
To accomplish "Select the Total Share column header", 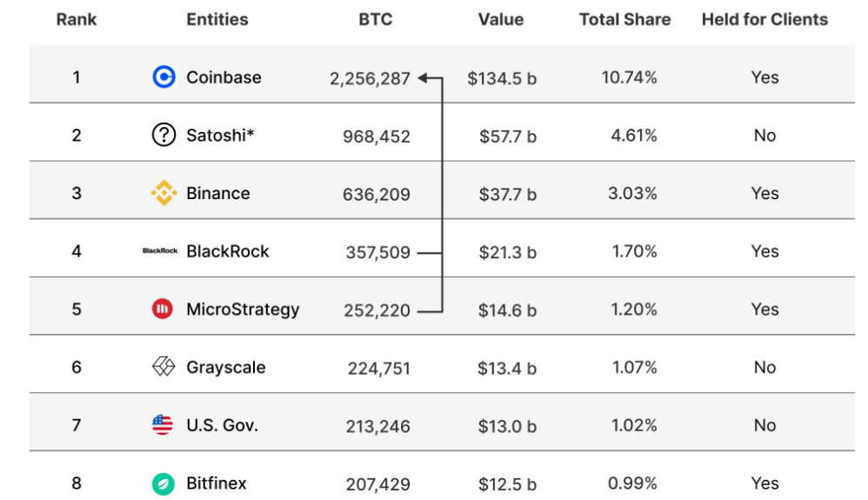I will (x=625, y=19).
